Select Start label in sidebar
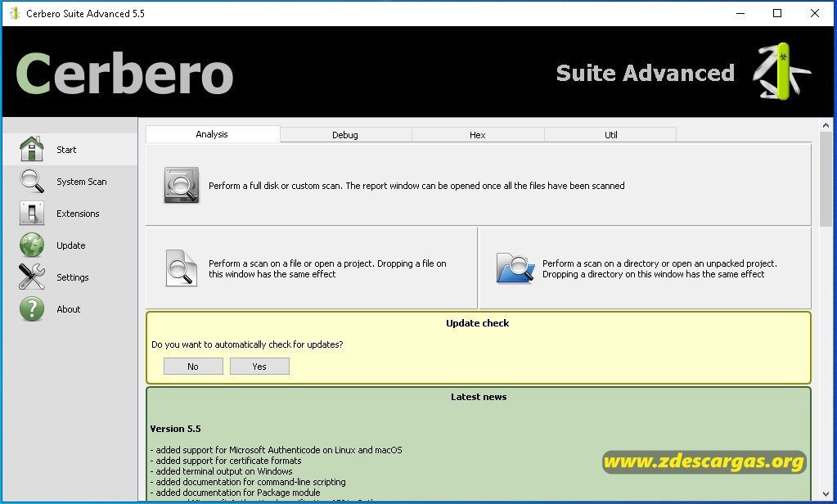Viewport: 837px width, 504px height. (66, 150)
